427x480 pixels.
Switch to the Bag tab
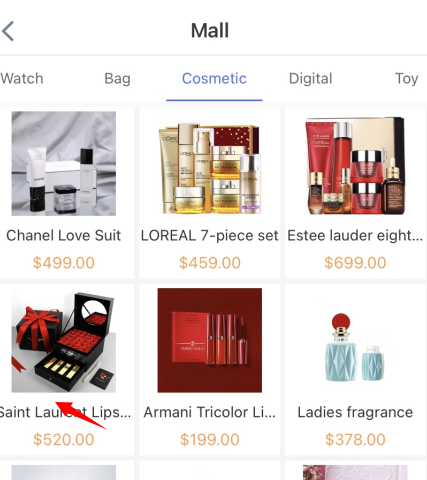(x=117, y=79)
